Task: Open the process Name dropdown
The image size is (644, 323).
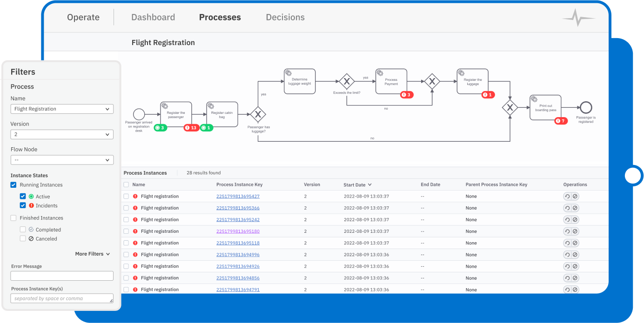Action: click(x=62, y=109)
